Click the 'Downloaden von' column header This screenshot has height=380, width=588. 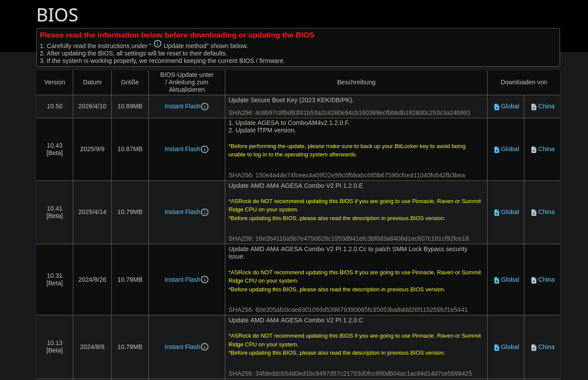click(524, 82)
